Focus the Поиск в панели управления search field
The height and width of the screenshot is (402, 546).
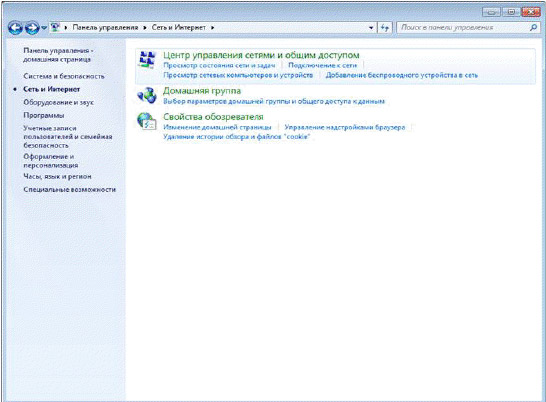click(x=464, y=28)
